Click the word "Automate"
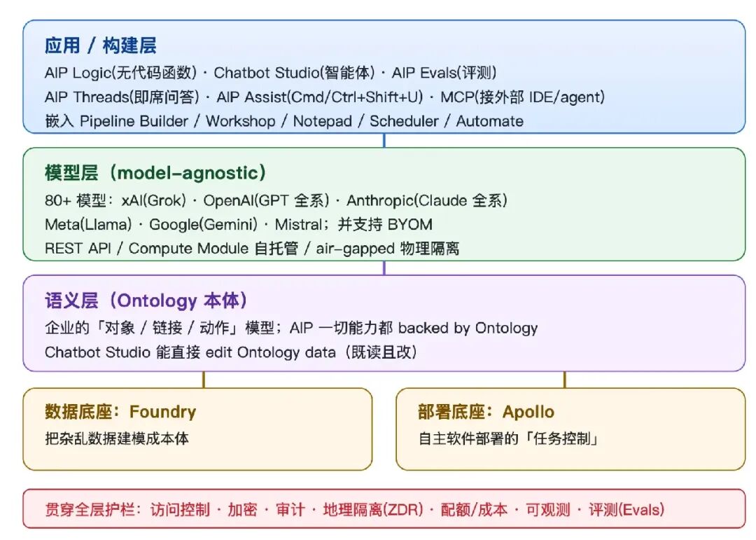This screenshot has width=756, height=540. pos(490,121)
